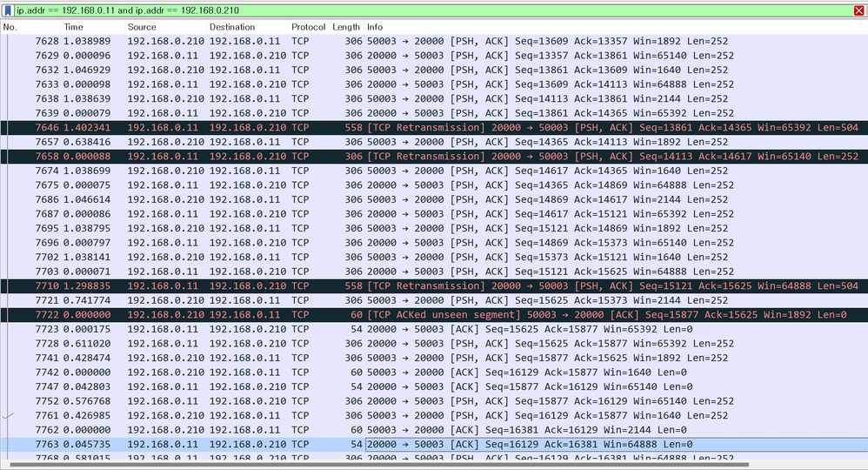The width and height of the screenshot is (868, 470).
Task: Select packet number 7632
Action: click(434, 70)
